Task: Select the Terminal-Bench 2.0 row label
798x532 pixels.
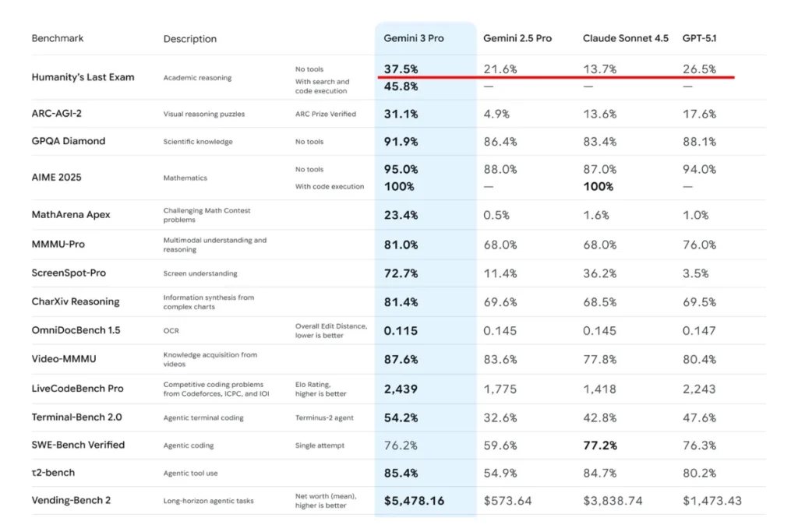Action: 77,417
